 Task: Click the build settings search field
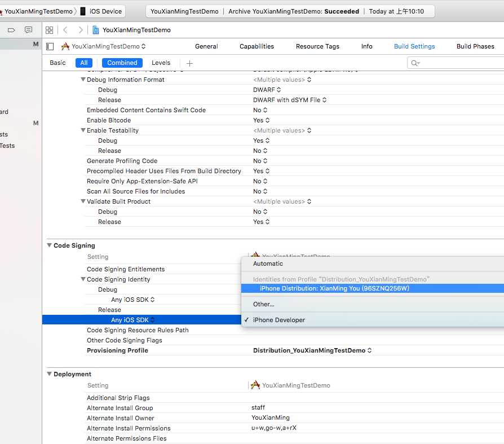coord(457,63)
